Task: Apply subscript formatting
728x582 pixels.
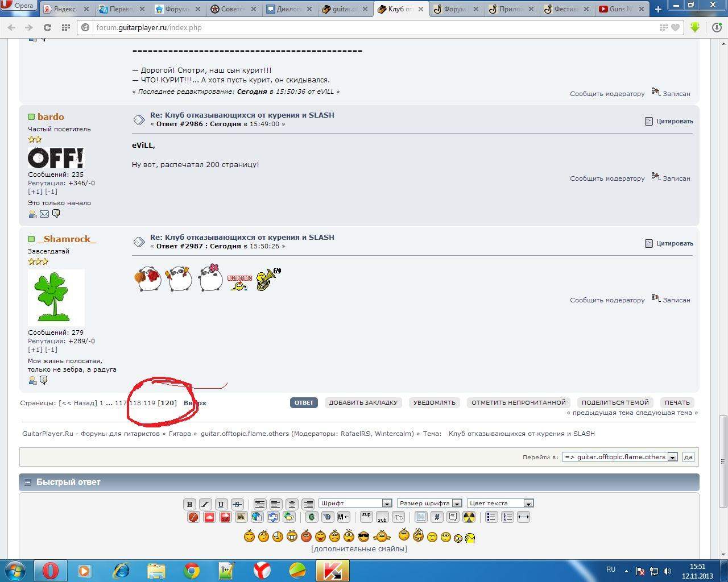Action: tap(382, 517)
